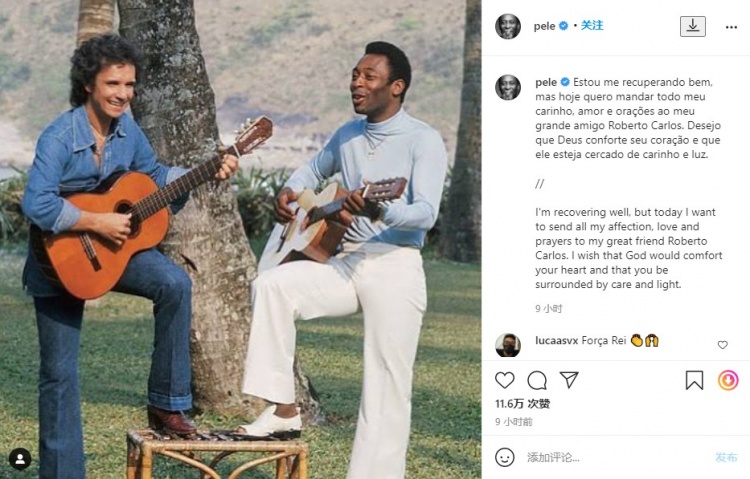
Task: Save the post with the bookmark icon
Action: tap(694, 380)
